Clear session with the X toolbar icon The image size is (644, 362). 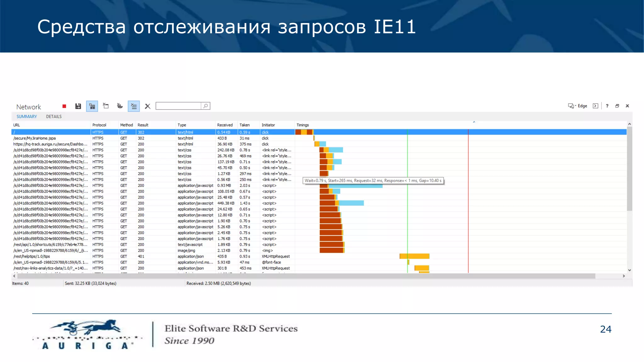pyautogui.click(x=147, y=106)
